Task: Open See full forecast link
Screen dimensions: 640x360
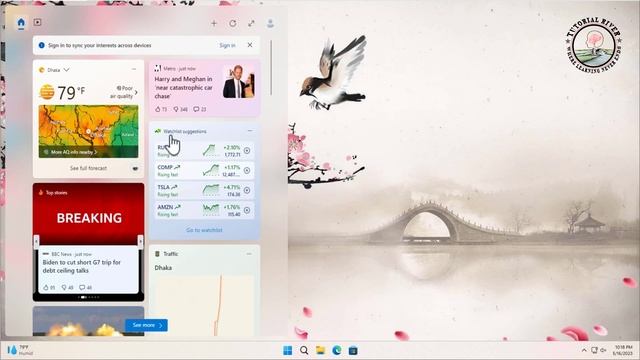Action: click(x=88, y=168)
